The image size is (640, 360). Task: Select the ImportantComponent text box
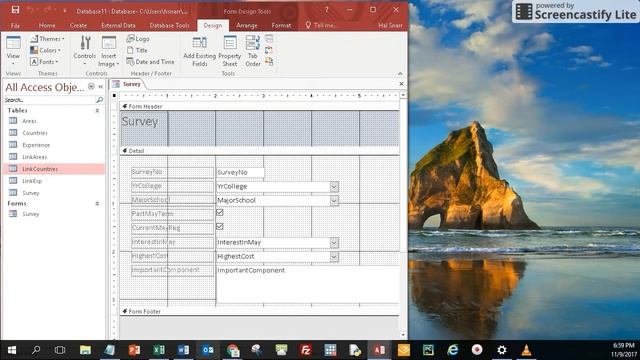pos(307,284)
